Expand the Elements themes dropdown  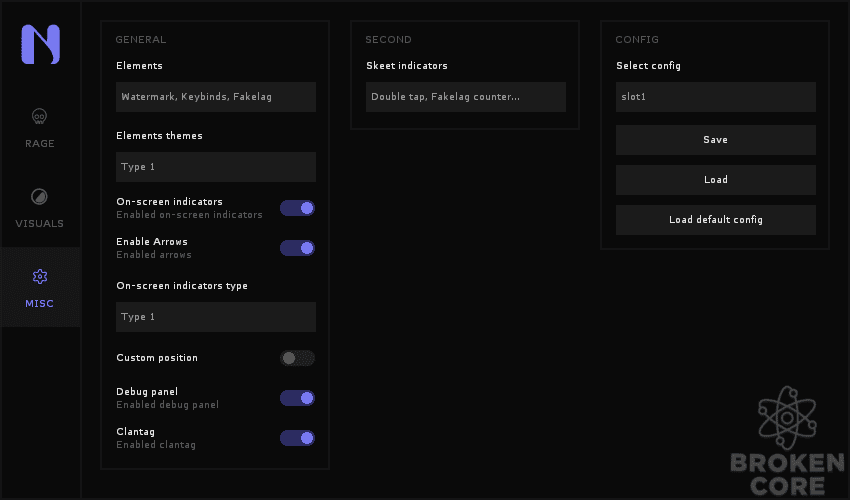coord(216,167)
